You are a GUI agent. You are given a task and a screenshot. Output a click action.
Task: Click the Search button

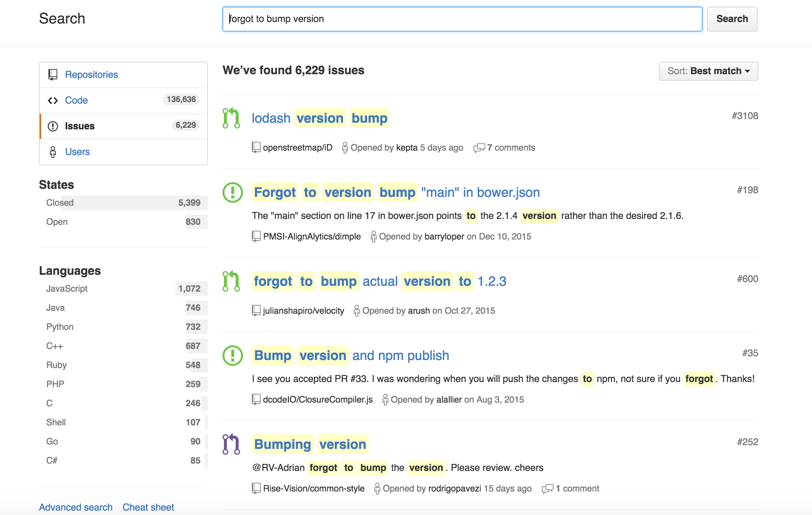point(732,19)
